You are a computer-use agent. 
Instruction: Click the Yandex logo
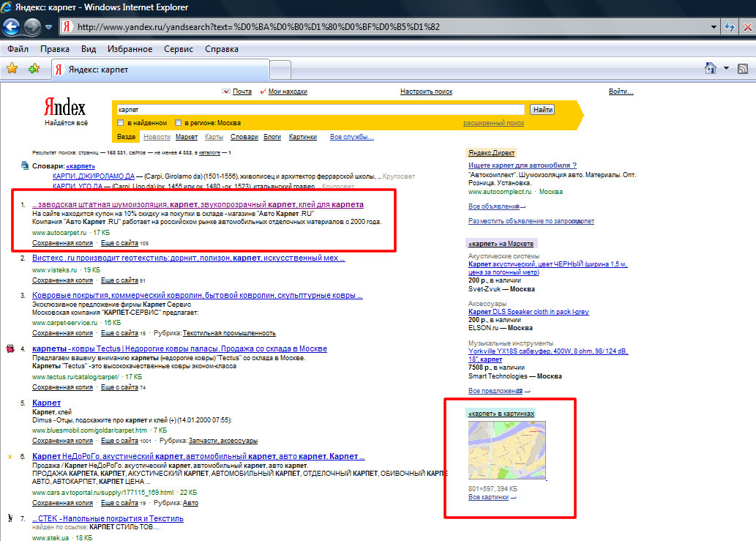coord(65,107)
